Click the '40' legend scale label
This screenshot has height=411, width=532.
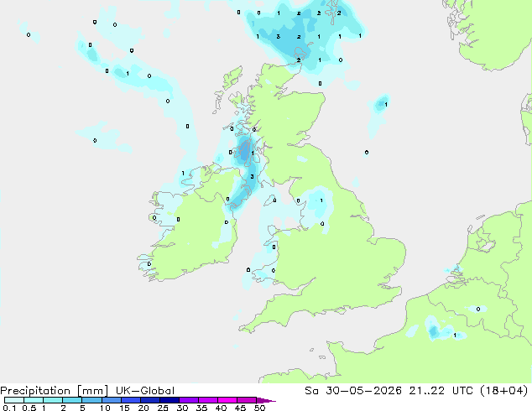pyautogui.click(x=221, y=408)
